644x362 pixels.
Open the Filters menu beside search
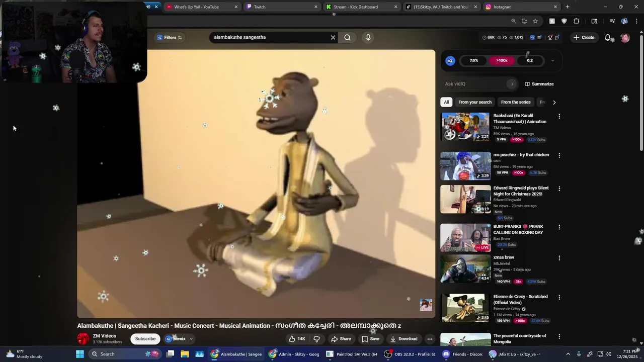tap(170, 37)
